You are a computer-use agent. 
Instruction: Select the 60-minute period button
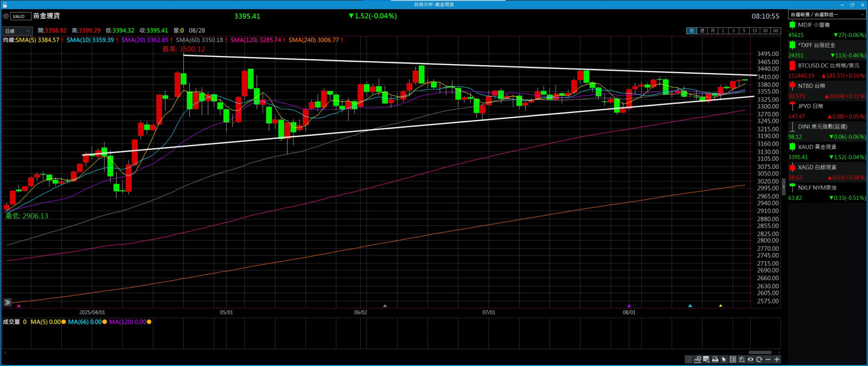[x=775, y=31]
